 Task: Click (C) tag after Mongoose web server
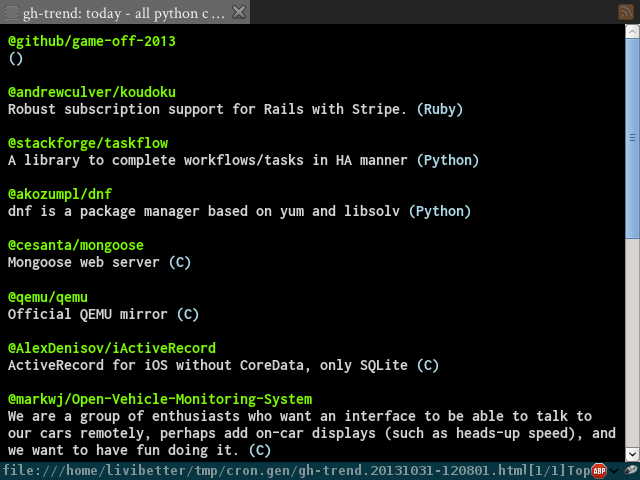pos(180,262)
